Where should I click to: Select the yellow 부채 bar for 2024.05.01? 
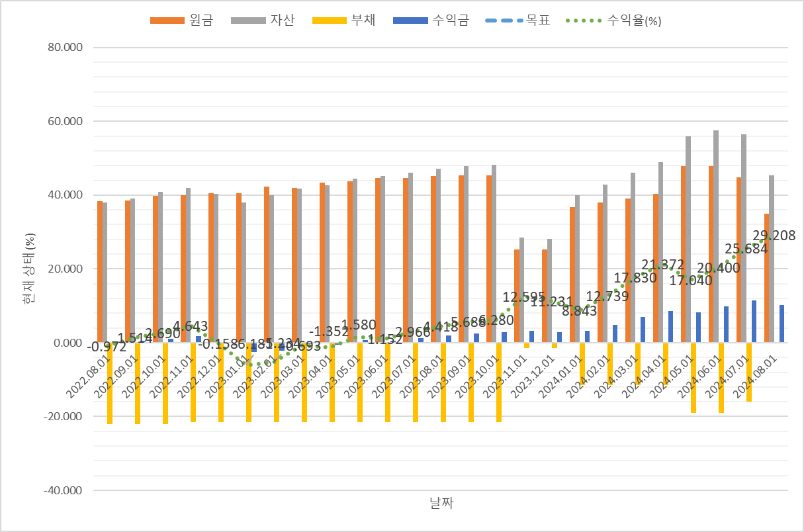click(693, 378)
